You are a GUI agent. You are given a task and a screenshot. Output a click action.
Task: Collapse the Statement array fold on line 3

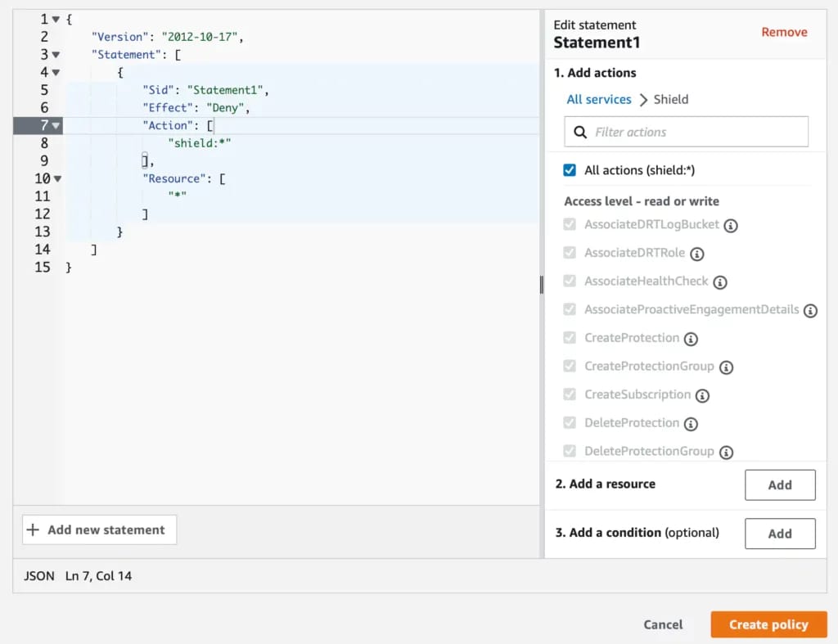pos(56,55)
